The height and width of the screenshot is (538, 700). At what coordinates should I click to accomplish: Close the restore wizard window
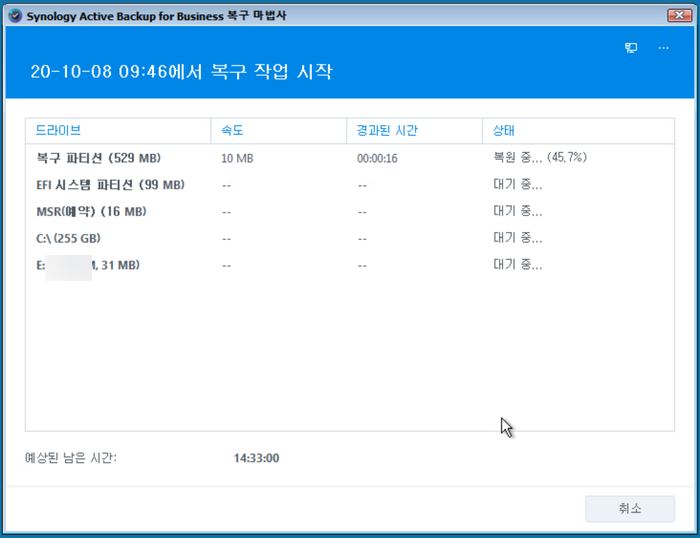(x=679, y=16)
